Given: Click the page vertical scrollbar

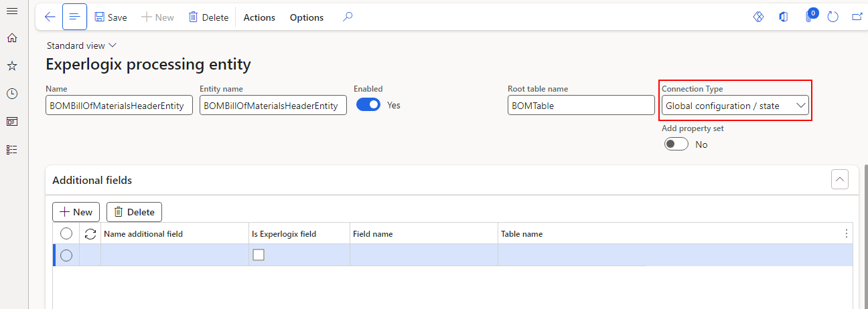Looking at the screenshot, I should [x=865, y=236].
